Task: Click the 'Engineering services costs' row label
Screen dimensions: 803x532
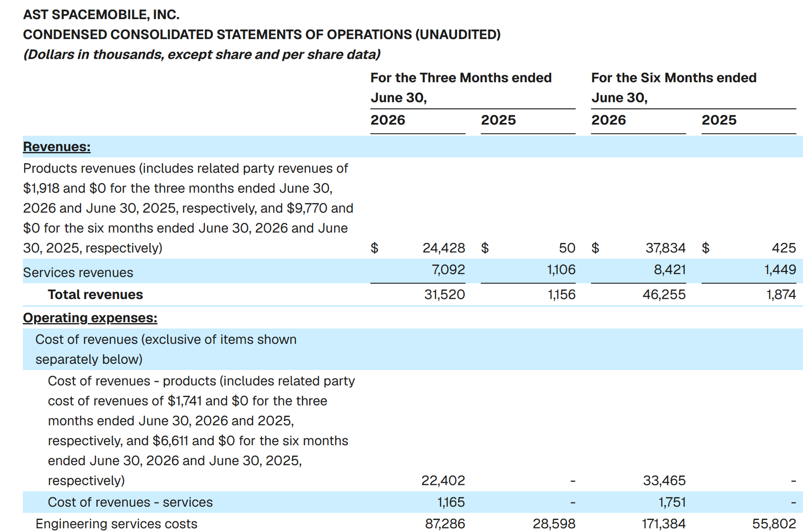Action: [x=116, y=524]
